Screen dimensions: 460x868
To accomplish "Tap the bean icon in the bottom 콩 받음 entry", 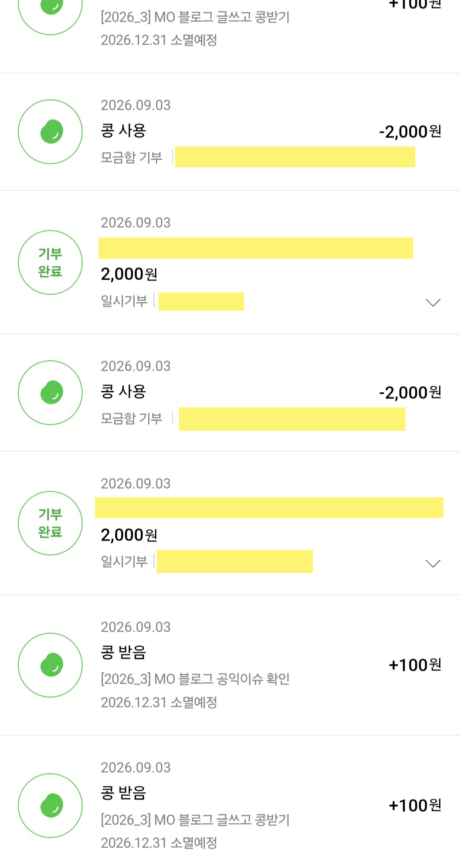I will click(x=50, y=805).
